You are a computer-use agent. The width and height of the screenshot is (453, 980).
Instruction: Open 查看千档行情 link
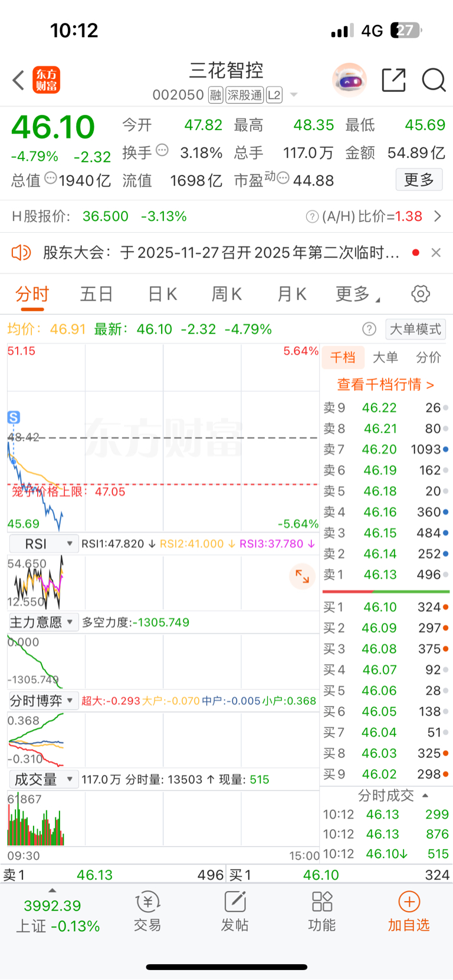[386, 385]
